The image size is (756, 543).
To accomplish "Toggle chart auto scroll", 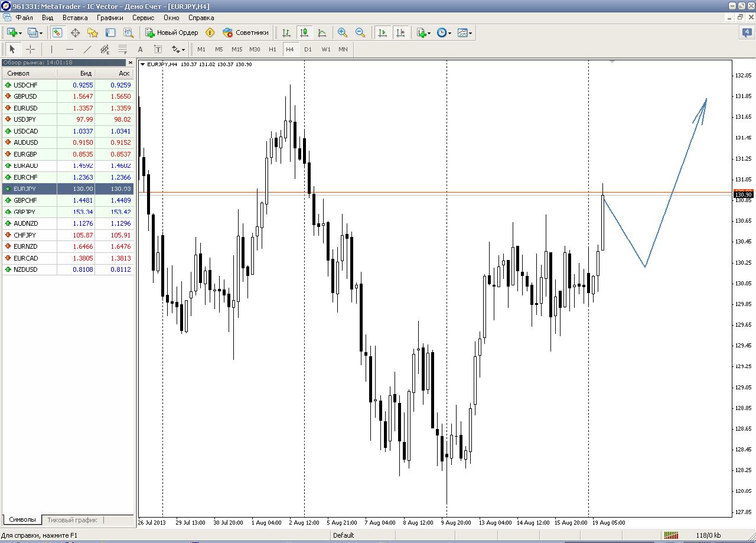I will pos(383,33).
